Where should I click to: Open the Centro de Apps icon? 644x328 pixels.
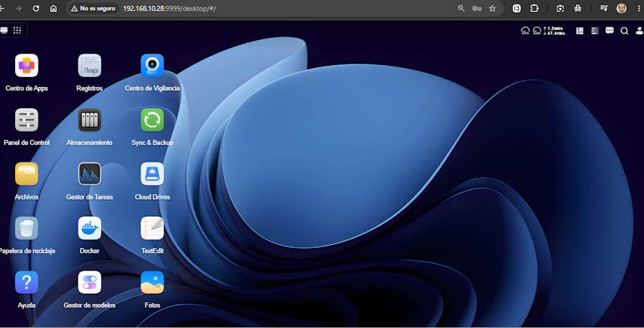click(26, 66)
